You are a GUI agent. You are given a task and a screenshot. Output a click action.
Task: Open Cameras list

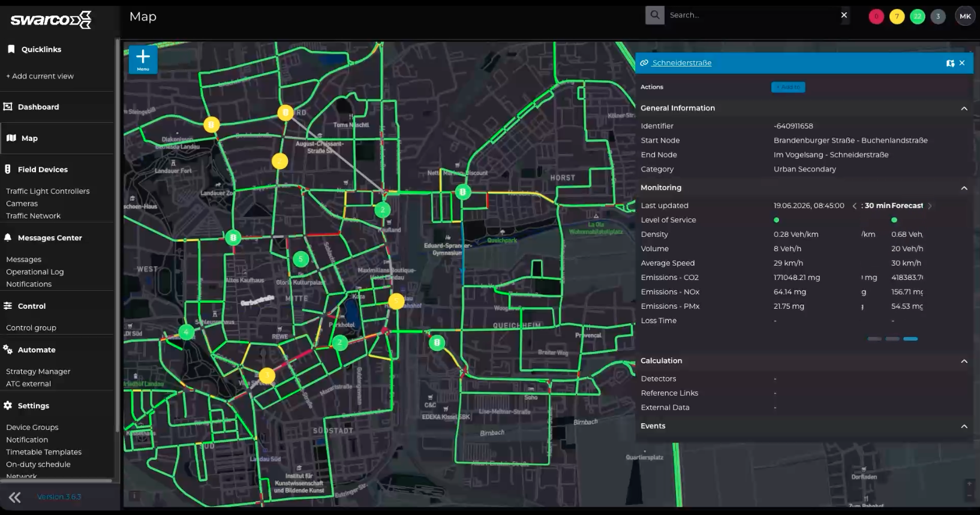click(x=22, y=204)
